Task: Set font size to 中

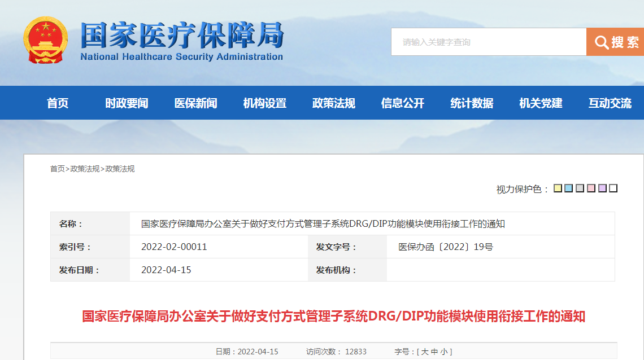Action: coord(434,352)
